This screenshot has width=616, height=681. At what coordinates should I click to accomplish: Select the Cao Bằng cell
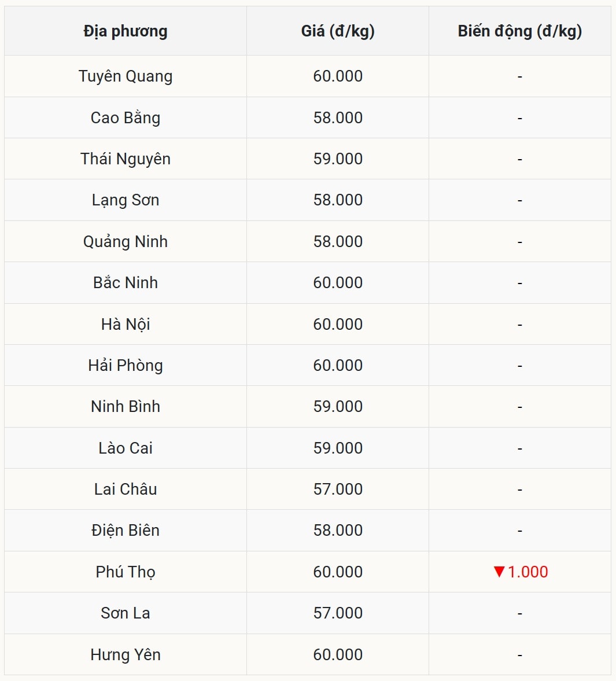pos(126,117)
